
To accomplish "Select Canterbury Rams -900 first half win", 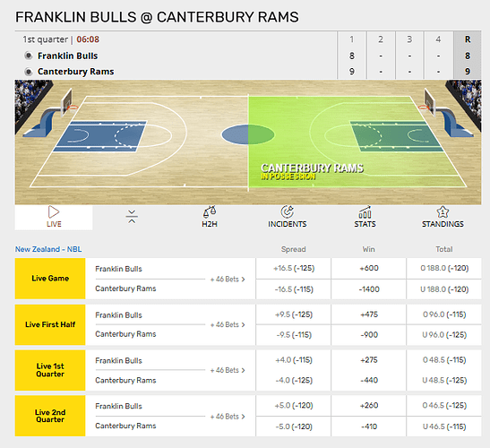I will tap(369, 335).
